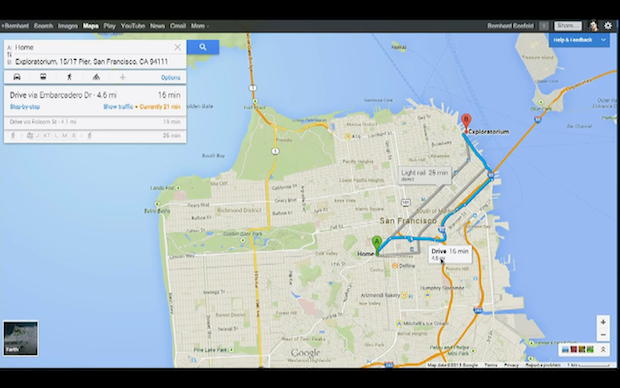Open YouTube from the top navigation bar
620x388 pixels.
[133, 26]
